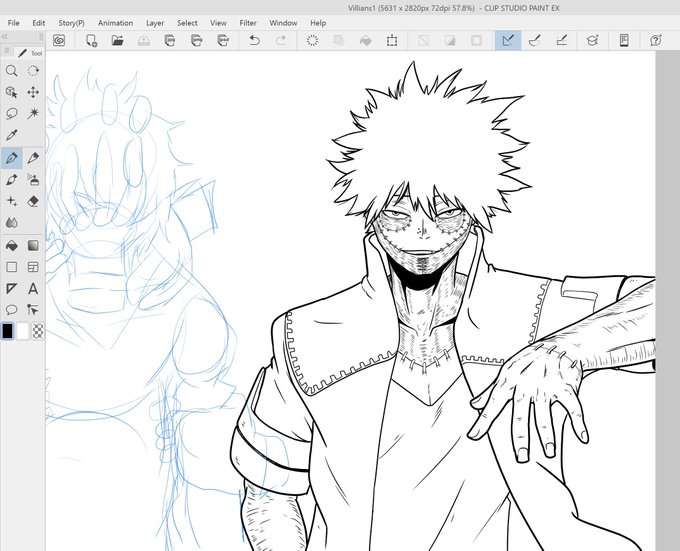
Task: Click the Scale/Rotate transform icon
Action: [x=392, y=41]
